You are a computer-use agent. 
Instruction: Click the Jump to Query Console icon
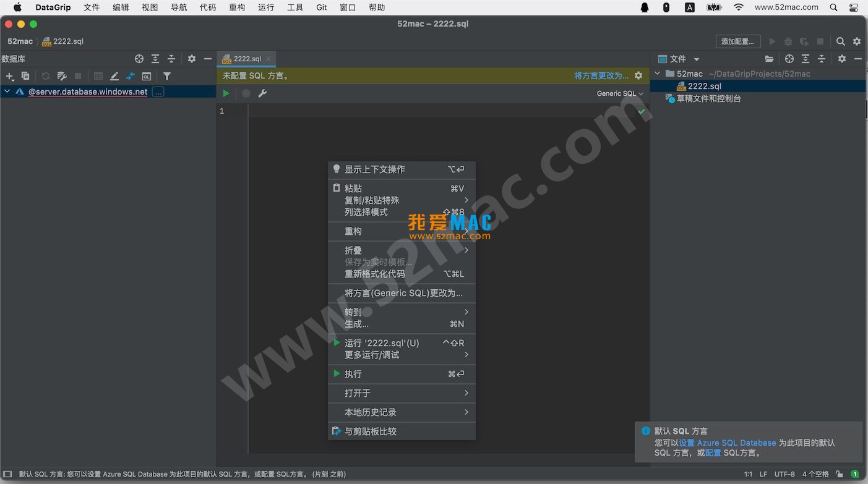147,76
